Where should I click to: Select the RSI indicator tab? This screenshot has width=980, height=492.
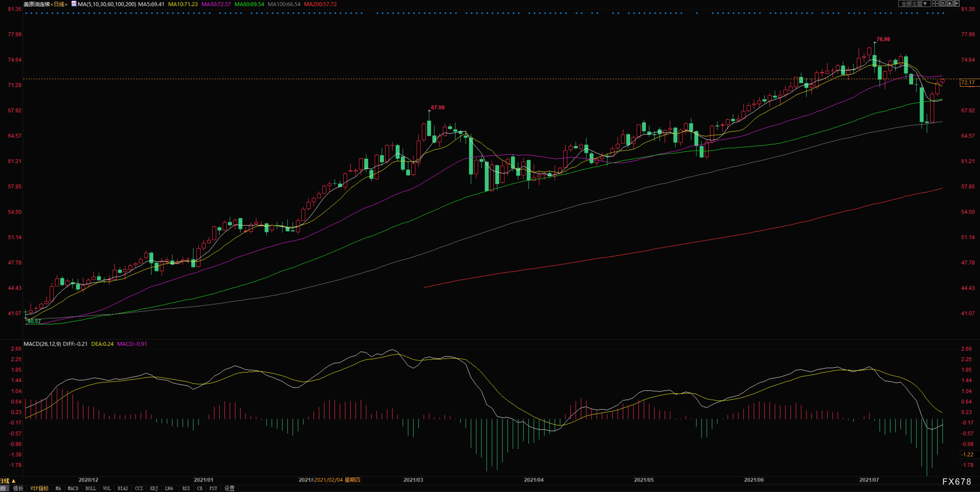click(x=186, y=488)
